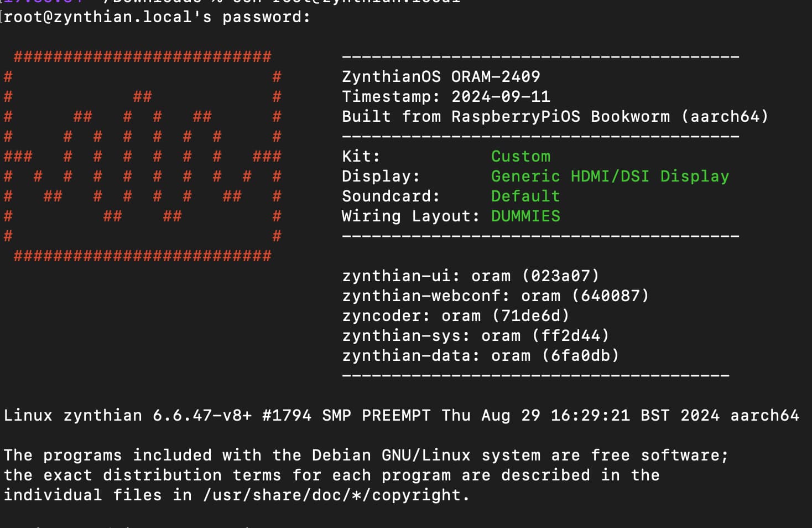Click the 'DUMMIES' wiring layout value
Screen dimensions: 812x528
tap(525, 216)
